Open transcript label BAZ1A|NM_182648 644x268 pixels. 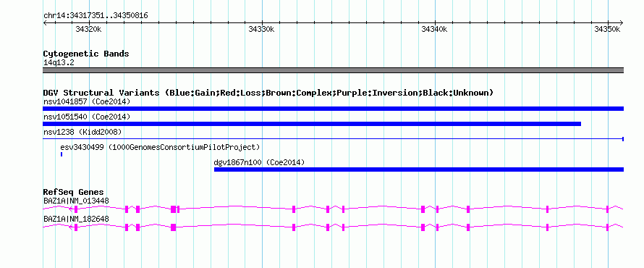point(76,219)
